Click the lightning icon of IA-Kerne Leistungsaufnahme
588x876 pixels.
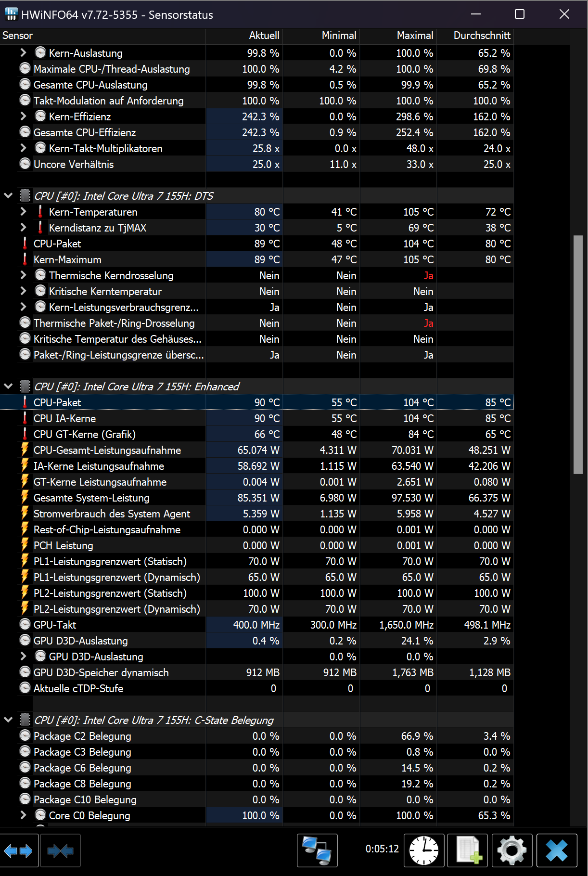tap(25, 466)
